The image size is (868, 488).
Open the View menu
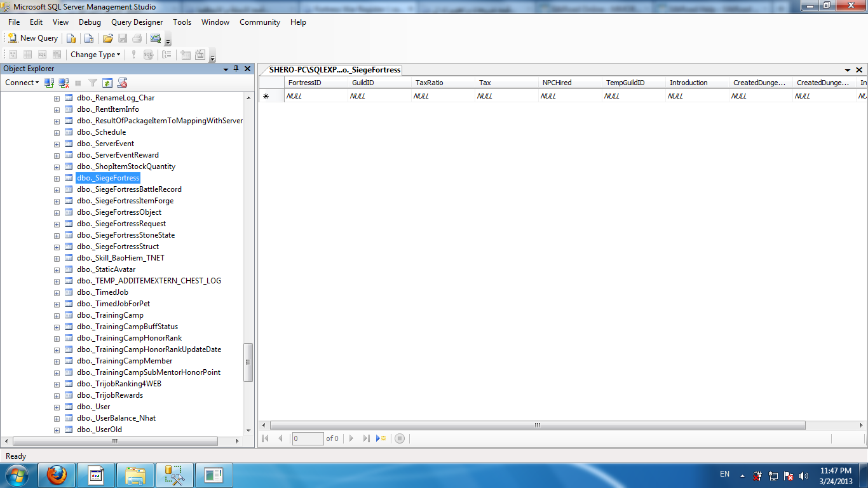(60, 22)
